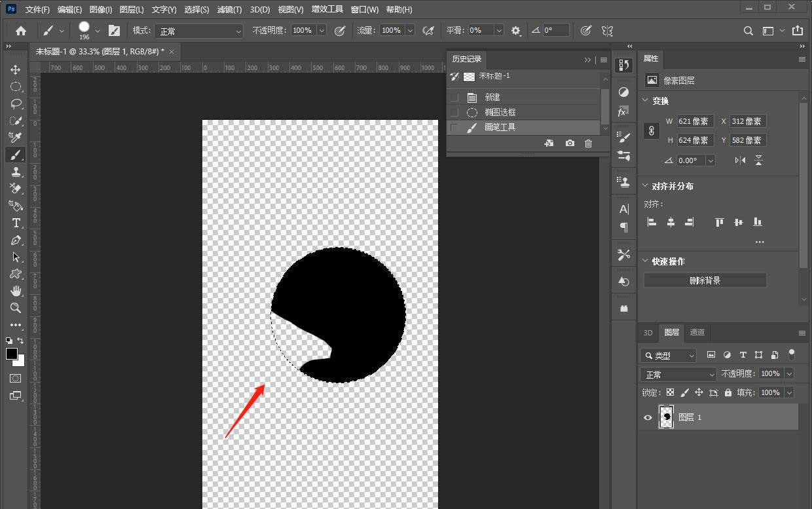This screenshot has width=812, height=509.
Task: Select the Horizontal Type tool
Action: pyautogui.click(x=16, y=223)
